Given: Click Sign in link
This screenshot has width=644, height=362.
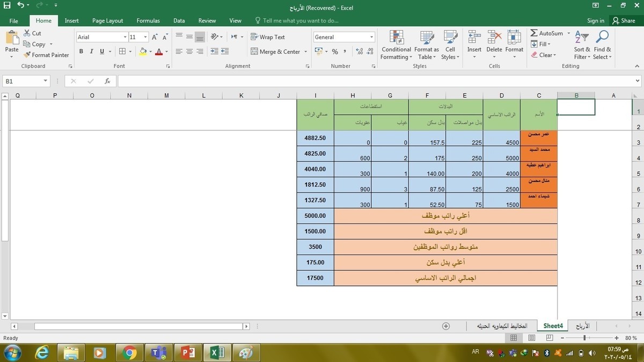Looking at the screenshot, I should click(x=596, y=20).
